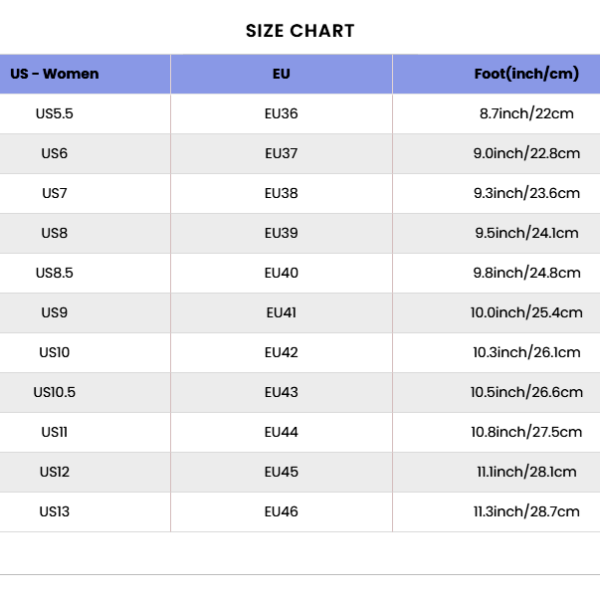
Task: Select the US9 size cell
Action: click(x=54, y=313)
